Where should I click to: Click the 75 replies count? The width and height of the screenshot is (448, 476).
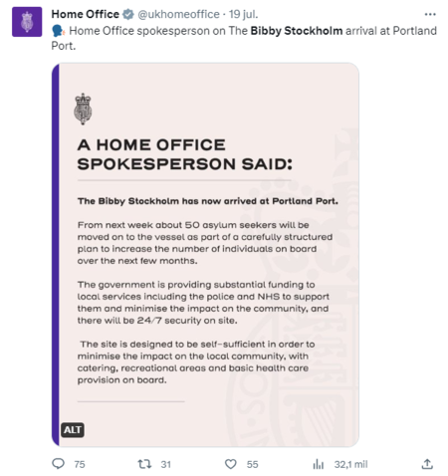(x=80, y=464)
